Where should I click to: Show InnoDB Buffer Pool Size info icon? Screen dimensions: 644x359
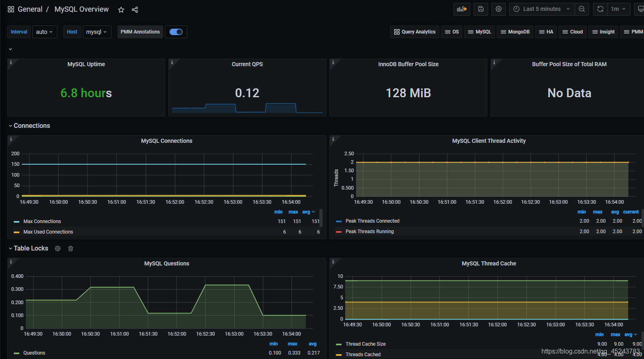[x=333, y=62]
